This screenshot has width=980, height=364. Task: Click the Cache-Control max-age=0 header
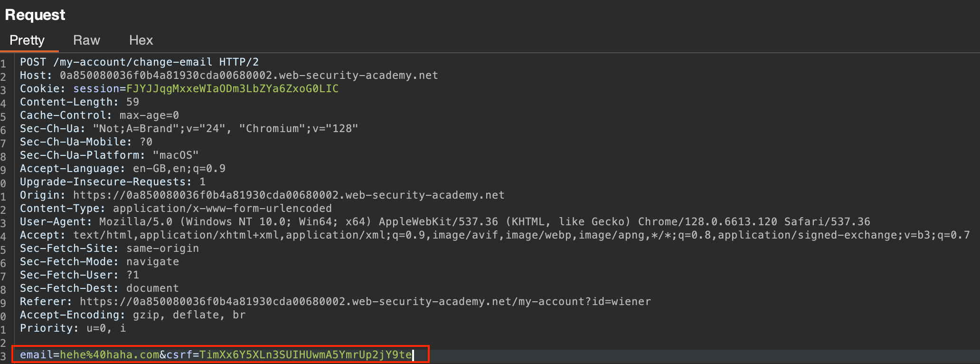tap(99, 115)
